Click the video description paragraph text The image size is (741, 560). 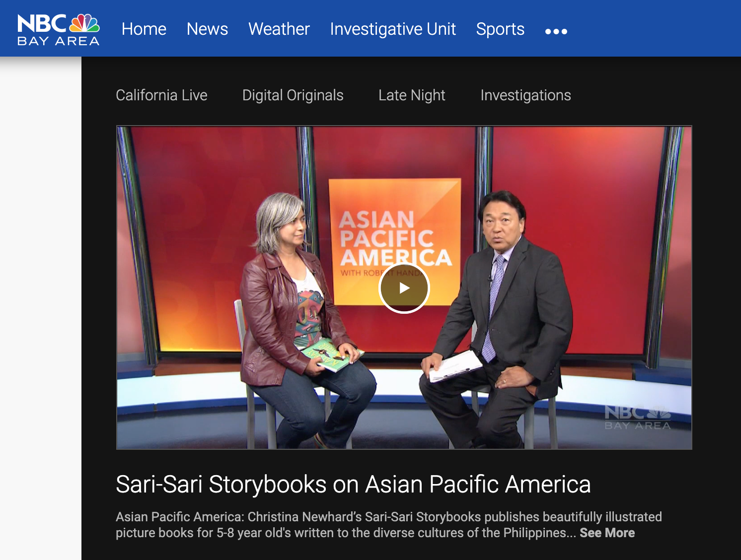[389, 525]
